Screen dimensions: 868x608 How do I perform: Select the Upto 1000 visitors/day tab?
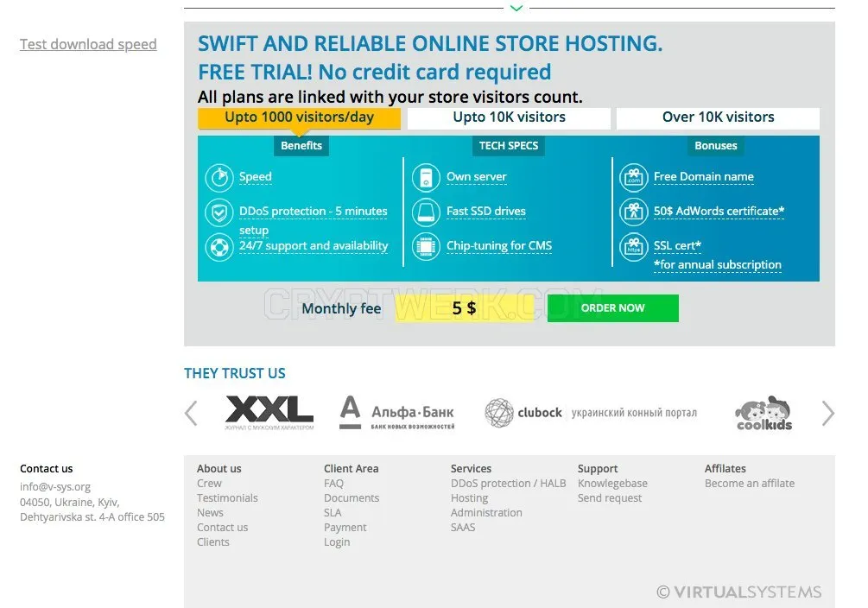pyautogui.click(x=299, y=117)
